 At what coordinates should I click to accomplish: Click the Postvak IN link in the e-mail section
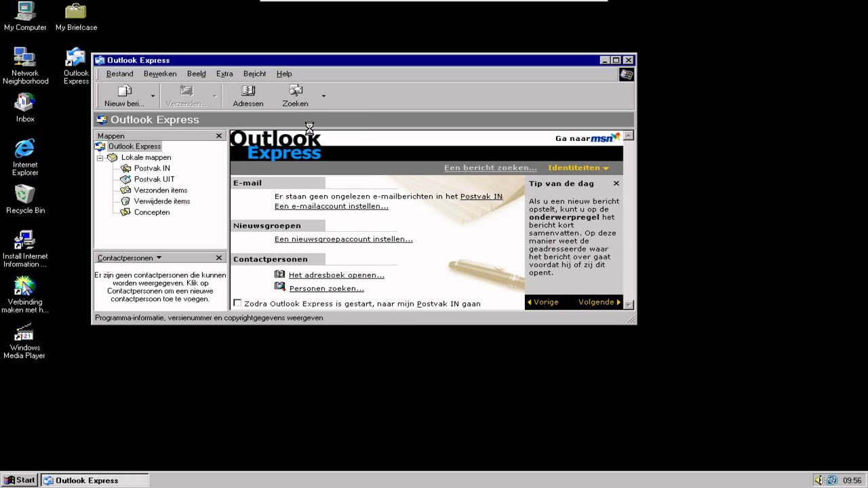coord(481,197)
